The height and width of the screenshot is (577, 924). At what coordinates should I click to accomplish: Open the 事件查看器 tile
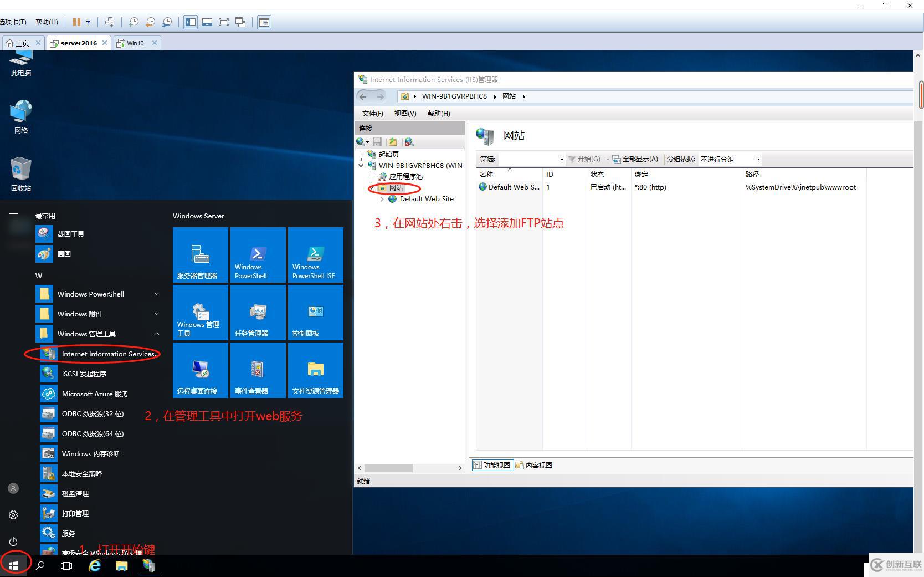[258, 370]
